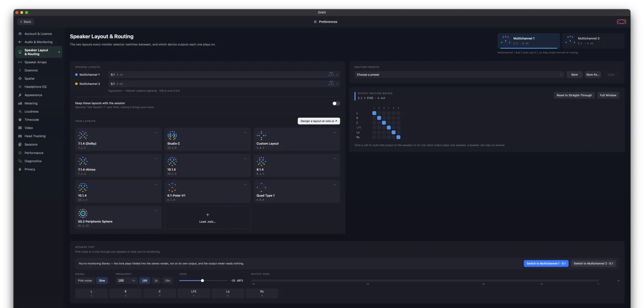Click the Orbit logo icon at top right

pos(621,22)
